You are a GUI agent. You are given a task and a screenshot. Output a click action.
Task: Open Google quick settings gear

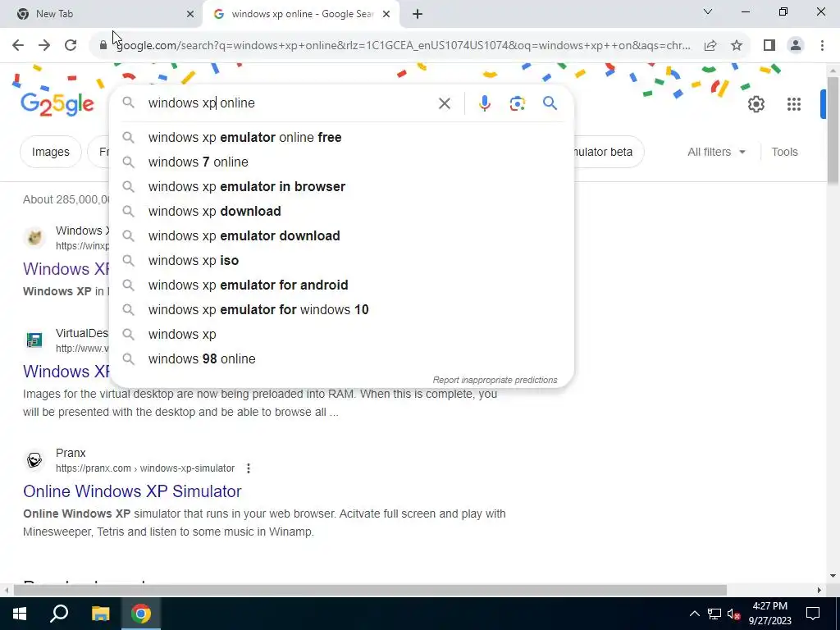tap(756, 104)
